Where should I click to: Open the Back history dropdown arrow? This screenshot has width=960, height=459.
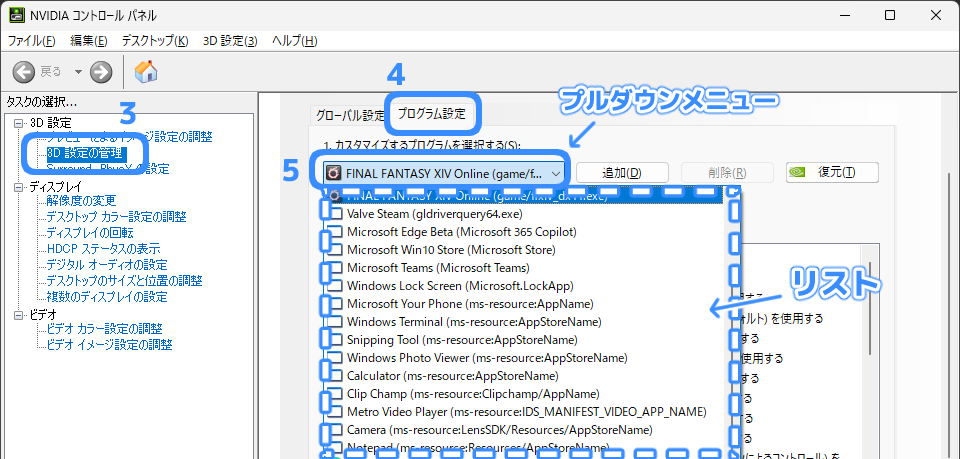(78, 72)
